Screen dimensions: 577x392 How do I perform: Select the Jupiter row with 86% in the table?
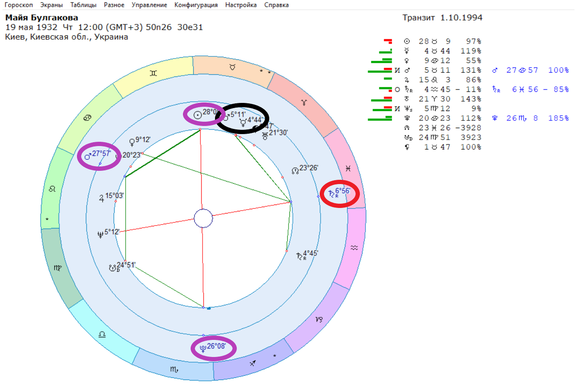click(443, 80)
